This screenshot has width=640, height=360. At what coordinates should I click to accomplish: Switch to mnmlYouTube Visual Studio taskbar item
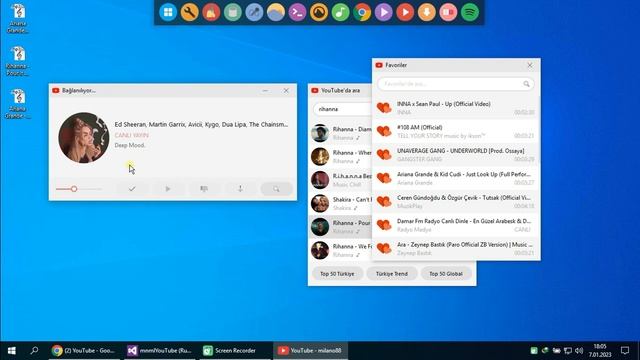pyautogui.click(x=159, y=351)
